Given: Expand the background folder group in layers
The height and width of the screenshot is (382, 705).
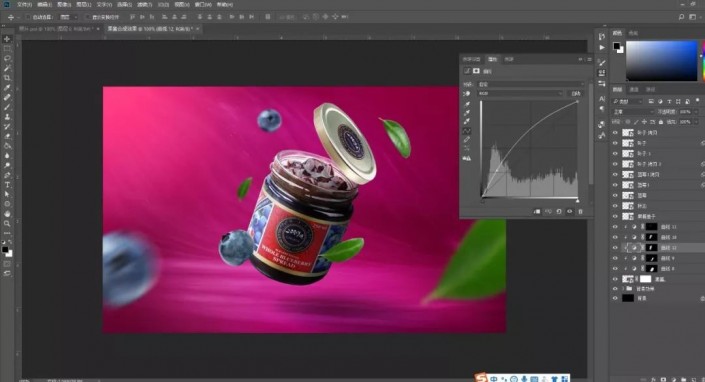Looking at the screenshot, I should (624, 289).
